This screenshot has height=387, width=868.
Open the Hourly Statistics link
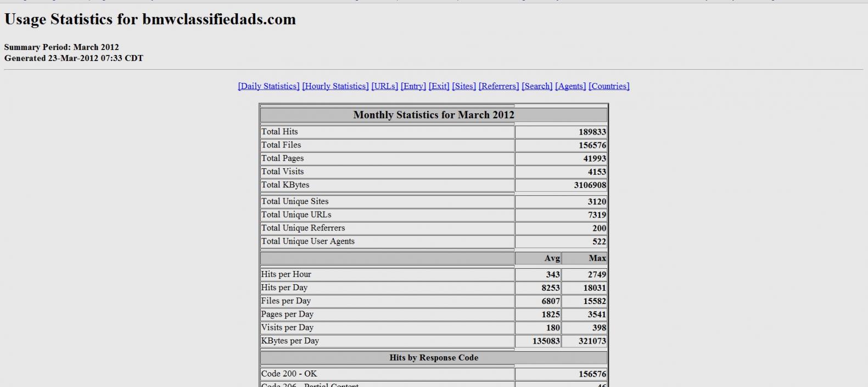335,86
